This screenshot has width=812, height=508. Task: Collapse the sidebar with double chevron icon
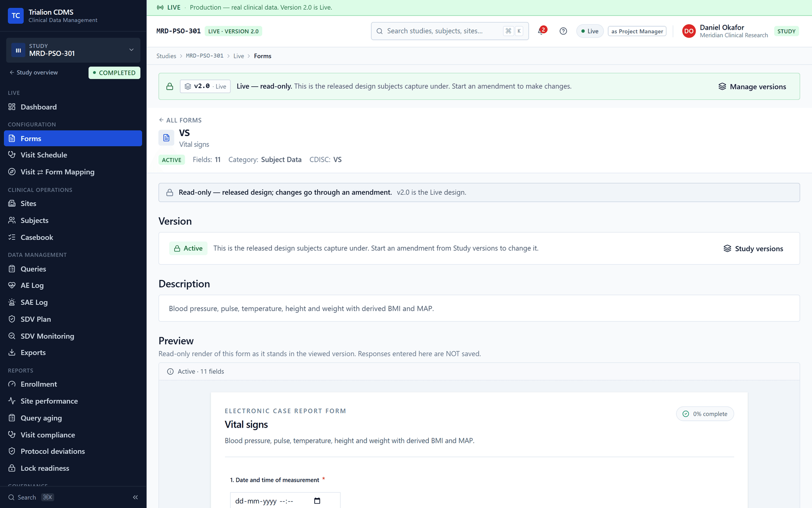tap(135, 497)
